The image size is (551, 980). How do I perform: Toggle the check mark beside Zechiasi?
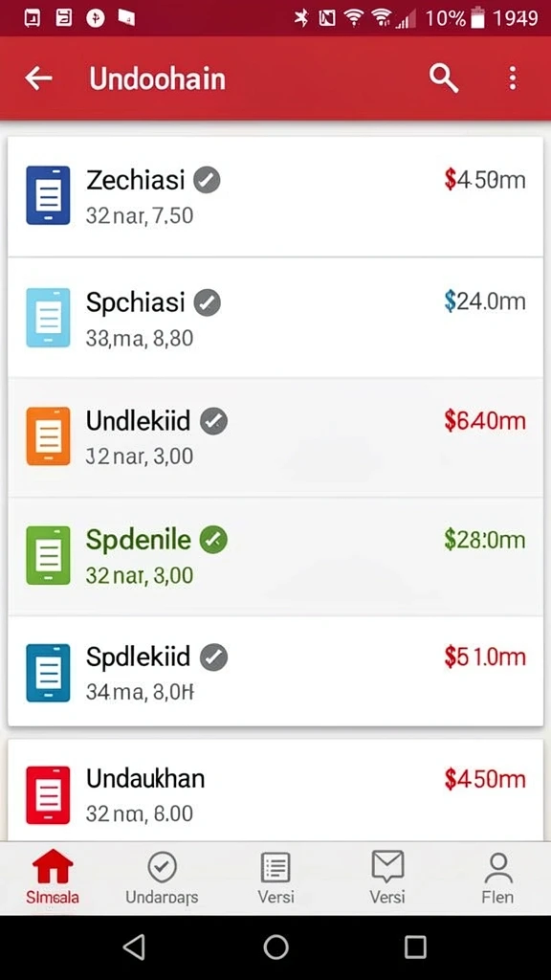(x=207, y=181)
